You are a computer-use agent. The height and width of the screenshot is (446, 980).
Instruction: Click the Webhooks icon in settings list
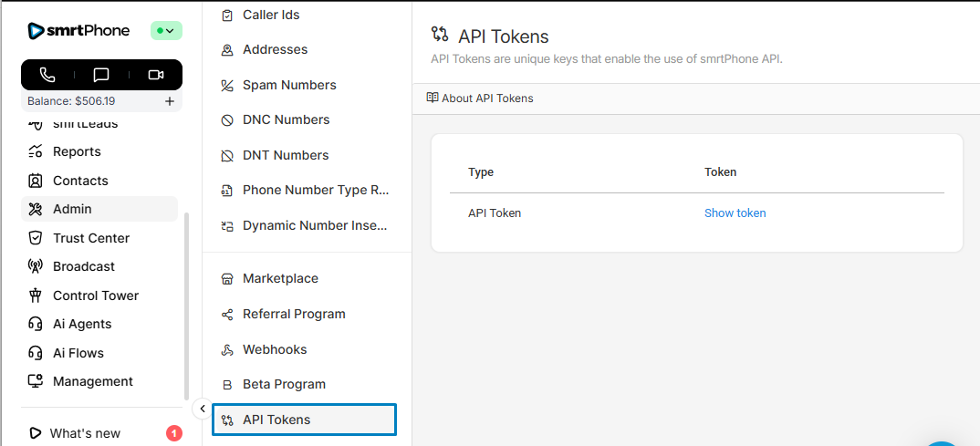pos(227,350)
